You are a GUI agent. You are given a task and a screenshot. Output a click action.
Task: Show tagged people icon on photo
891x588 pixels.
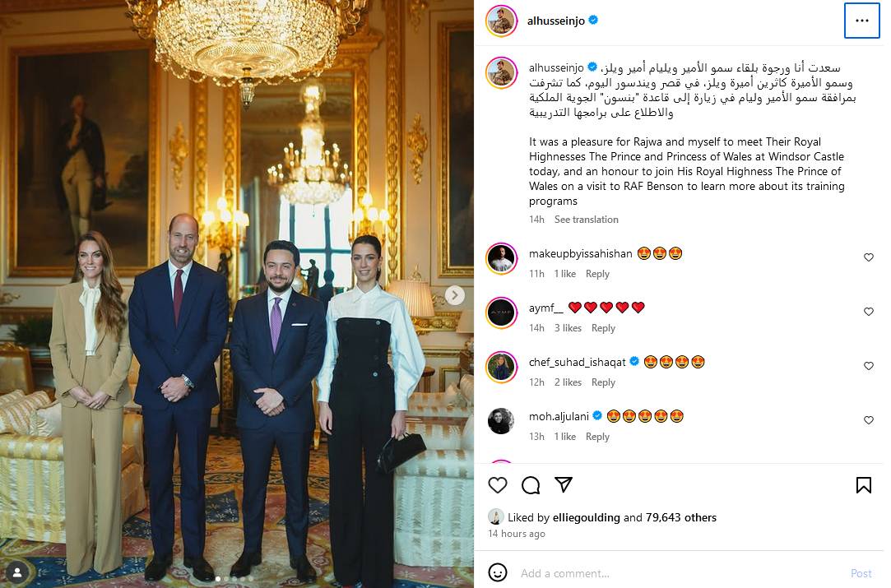click(17, 572)
